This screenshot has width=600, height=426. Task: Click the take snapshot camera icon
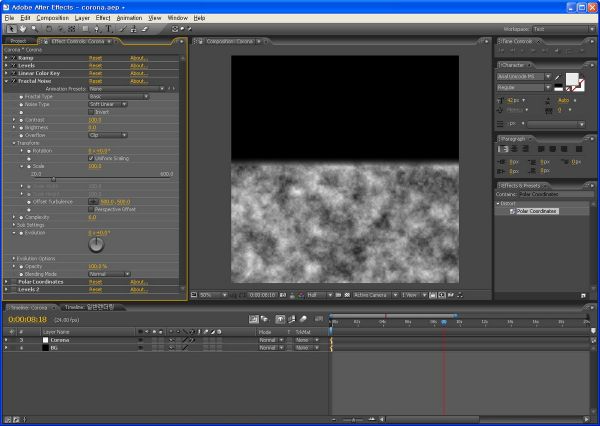(x=283, y=295)
